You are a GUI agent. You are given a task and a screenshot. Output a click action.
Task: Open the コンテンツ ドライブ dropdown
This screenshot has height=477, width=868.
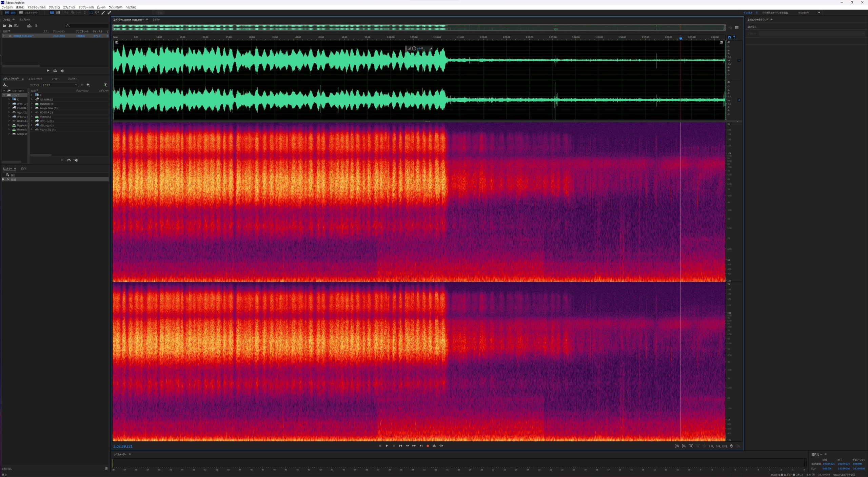coord(60,85)
